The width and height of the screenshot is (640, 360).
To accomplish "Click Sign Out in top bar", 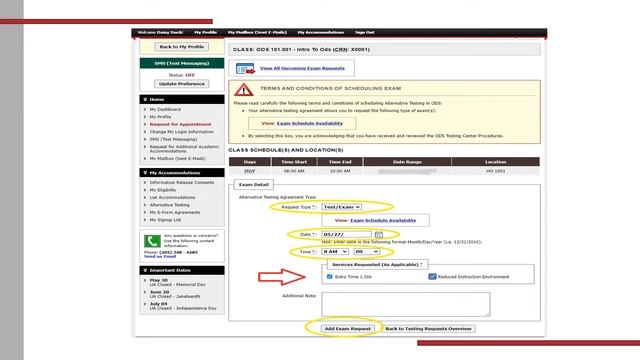I will point(364,32).
